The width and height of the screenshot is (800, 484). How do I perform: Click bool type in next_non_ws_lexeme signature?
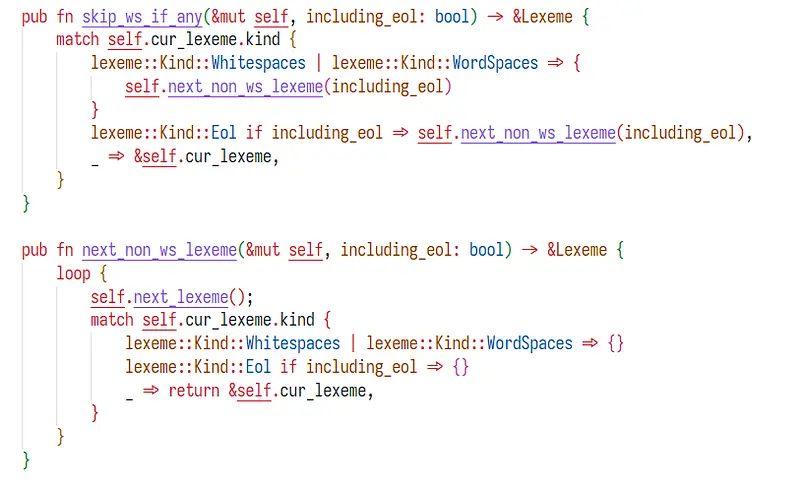(x=487, y=249)
